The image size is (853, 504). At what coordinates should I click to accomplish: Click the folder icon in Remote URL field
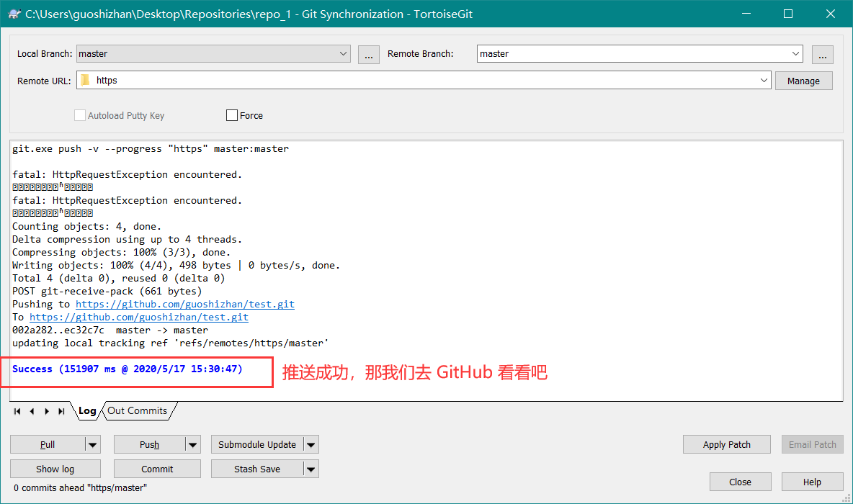pyautogui.click(x=85, y=81)
